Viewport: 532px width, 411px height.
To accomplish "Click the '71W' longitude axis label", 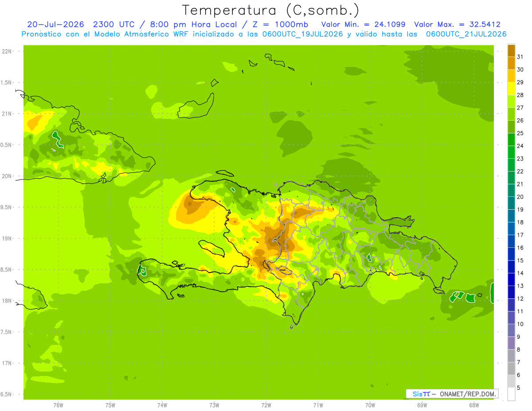I will click(318, 405).
